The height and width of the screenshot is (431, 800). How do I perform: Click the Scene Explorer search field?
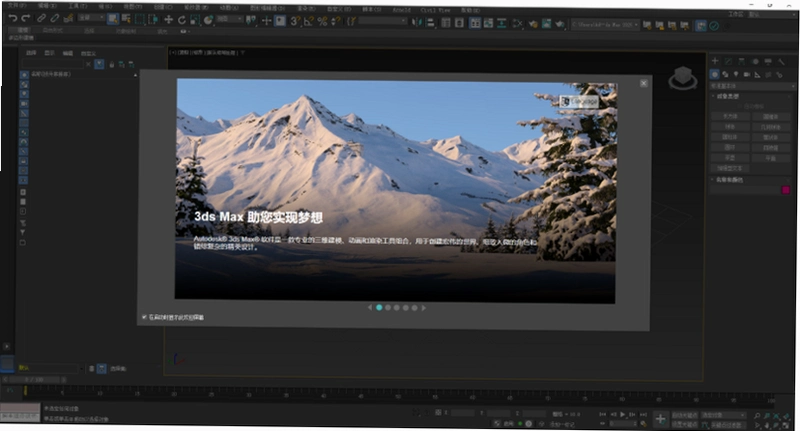tap(52, 64)
